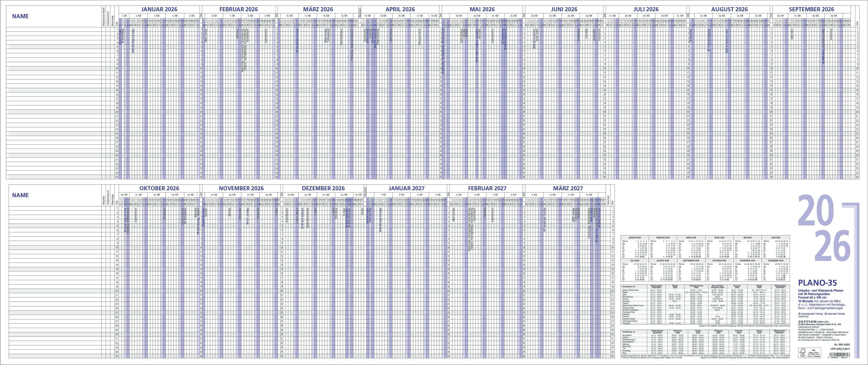Click the regionaler Feiertag legend symbol
Viewport: 868px width, 365px height.
pos(826,314)
